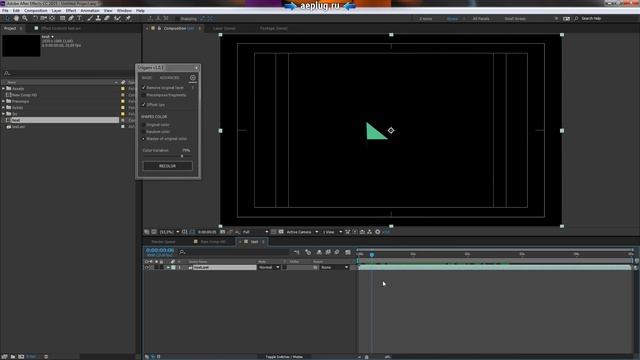The height and width of the screenshot is (360, 640).
Task: Select the Clone Stamp tool
Action: pos(98,18)
